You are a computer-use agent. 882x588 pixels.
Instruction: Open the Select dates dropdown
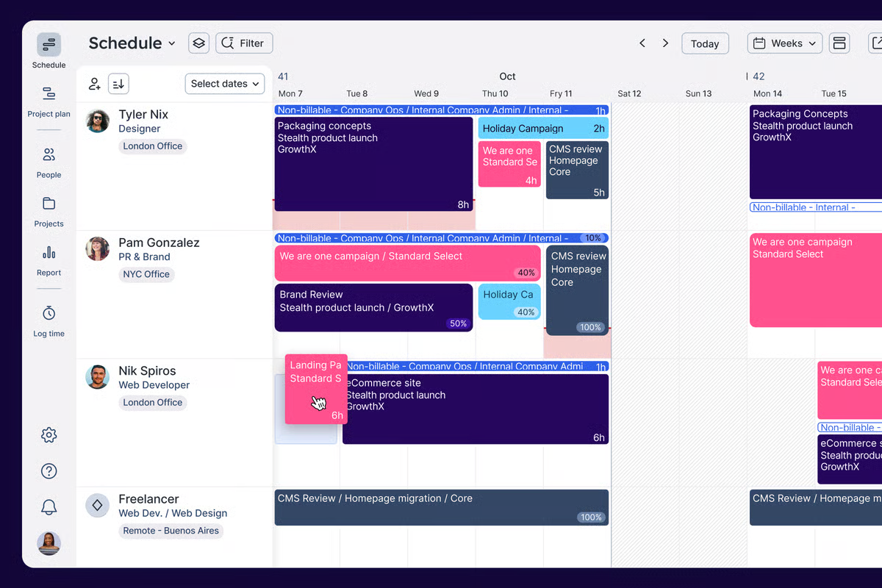click(225, 84)
